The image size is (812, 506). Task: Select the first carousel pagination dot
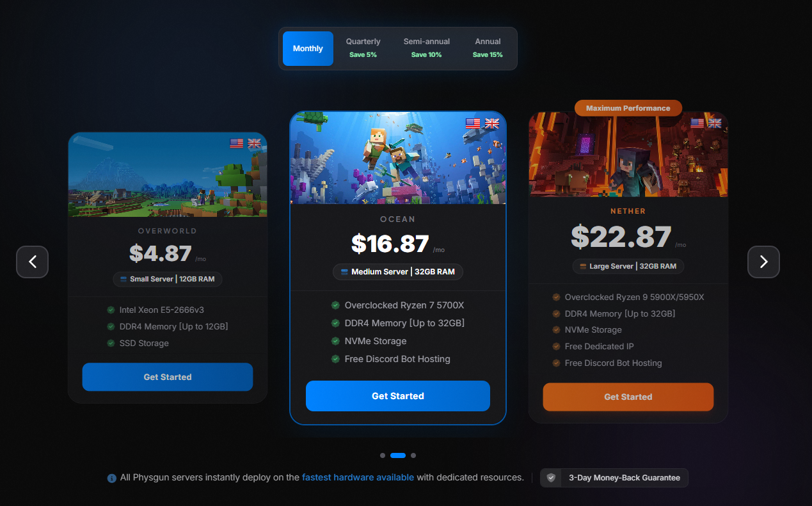pos(383,455)
